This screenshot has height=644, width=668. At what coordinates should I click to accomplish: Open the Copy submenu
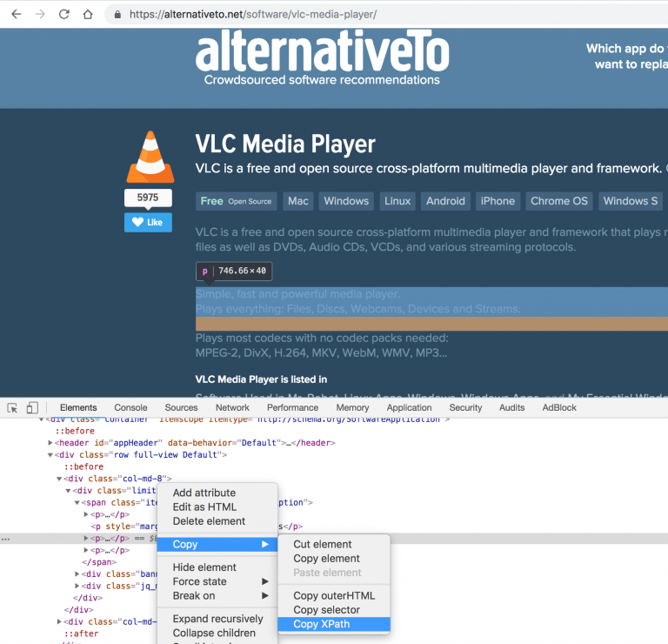tap(217, 544)
